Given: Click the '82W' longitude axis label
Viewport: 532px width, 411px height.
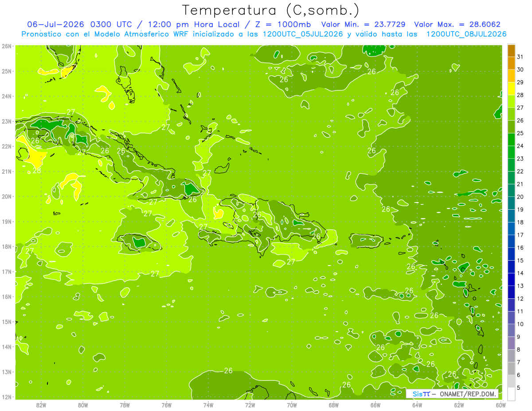Looking at the screenshot, I should point(41,405).
